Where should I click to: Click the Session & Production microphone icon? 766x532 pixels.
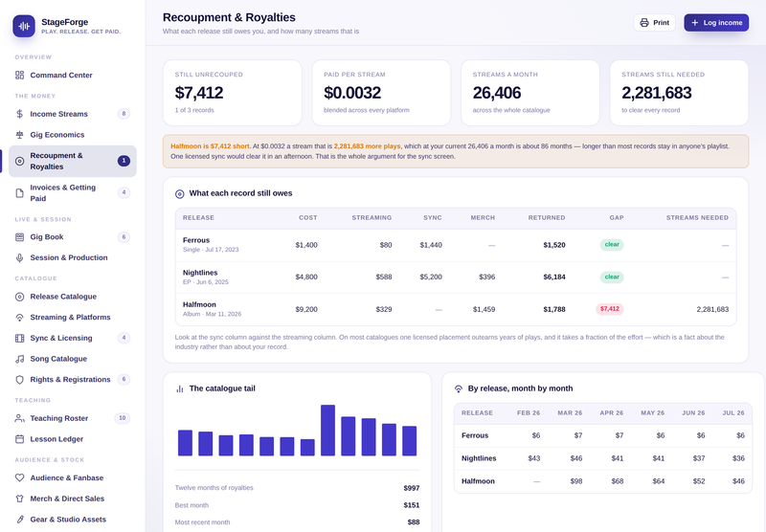19,257
